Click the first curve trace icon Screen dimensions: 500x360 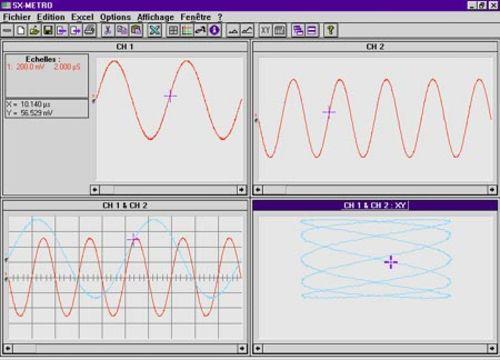(x=233, y=30)
